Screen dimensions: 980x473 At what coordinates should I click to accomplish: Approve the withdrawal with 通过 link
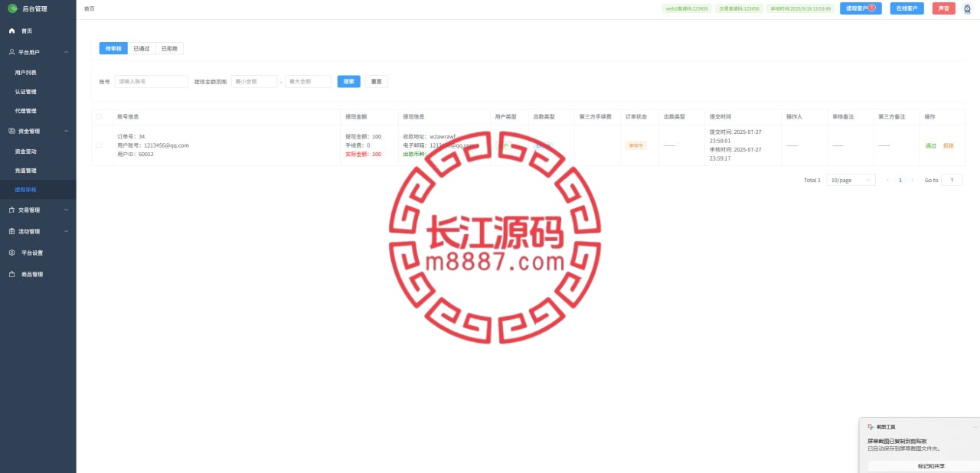pos(931,145)
